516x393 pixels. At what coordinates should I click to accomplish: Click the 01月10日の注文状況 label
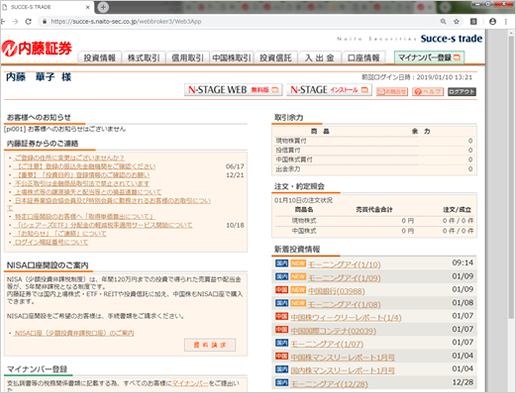(x=303, y=200)
